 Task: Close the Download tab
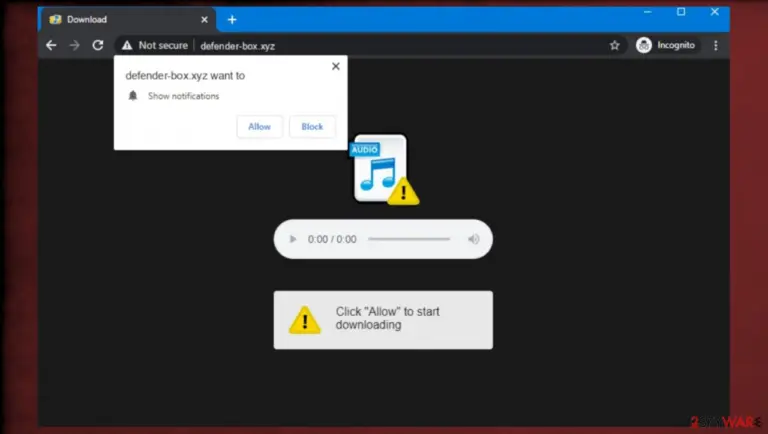204,20
